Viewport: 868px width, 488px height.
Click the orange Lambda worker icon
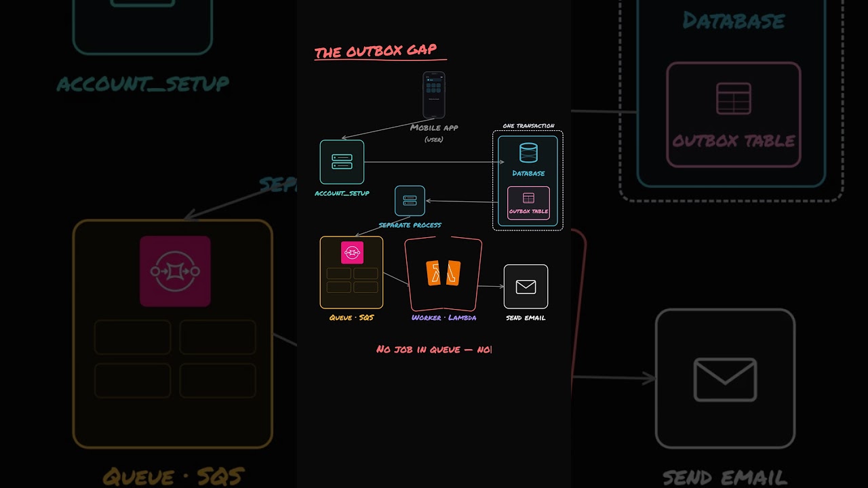pos(443,273)
